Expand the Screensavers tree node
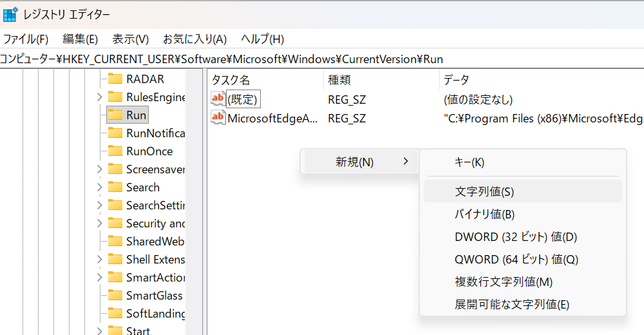The width and height of the screenshot is (644, 335). point(99,169)
